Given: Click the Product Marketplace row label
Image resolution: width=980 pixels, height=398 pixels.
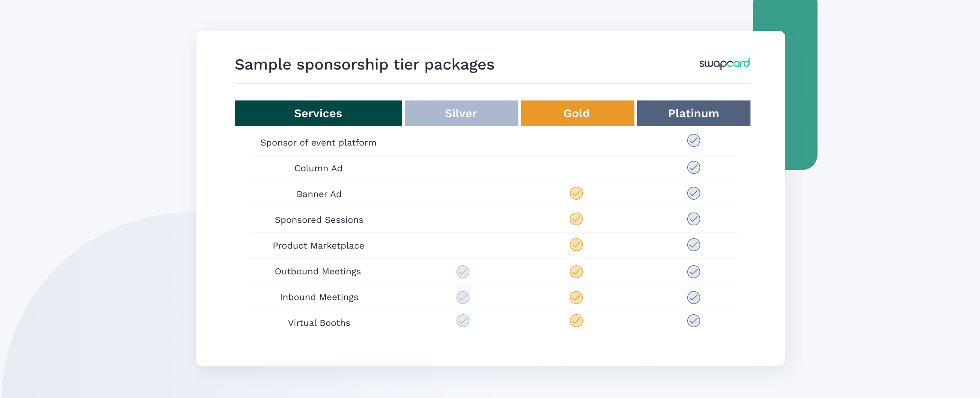Looking at the screenshot, I should tap(318, 246).
